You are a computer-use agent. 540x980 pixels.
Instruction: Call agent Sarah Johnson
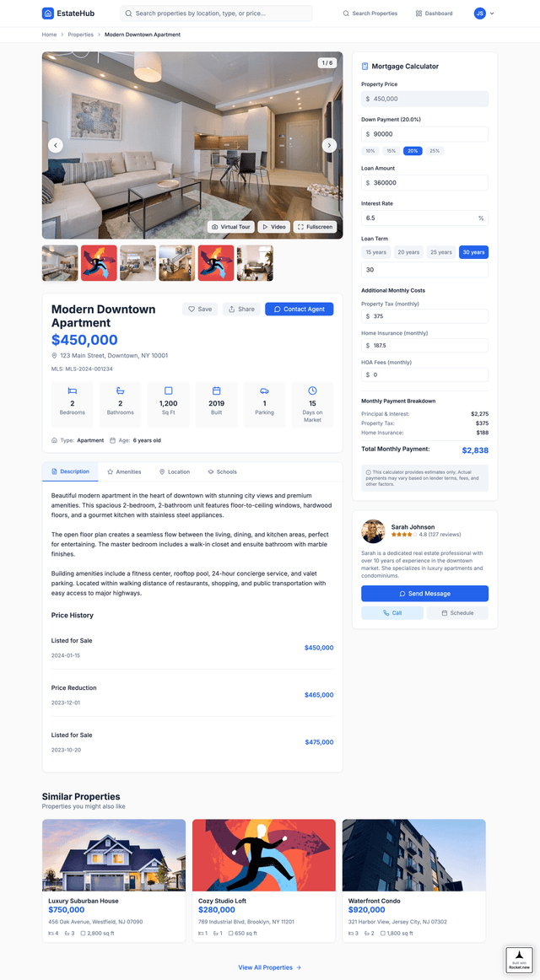[x=391, y=613]
